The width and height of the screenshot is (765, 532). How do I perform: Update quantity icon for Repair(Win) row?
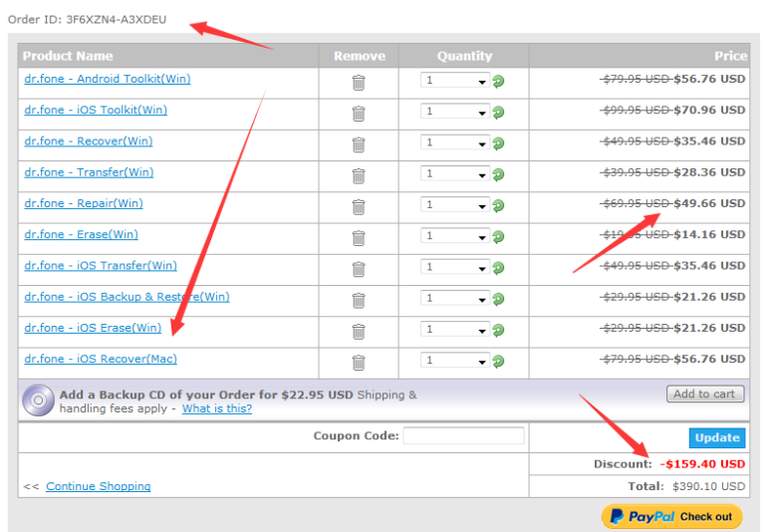tap(498, 206)
